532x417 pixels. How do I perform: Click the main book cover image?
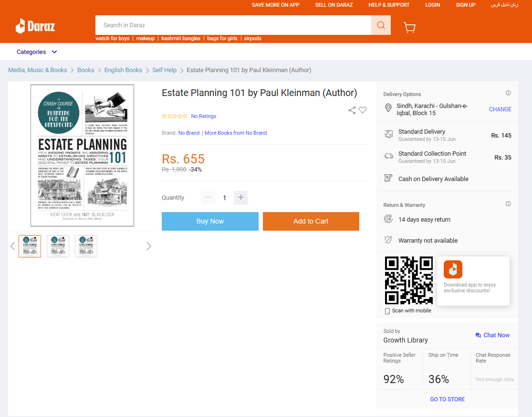pyautogui.click(x=83, y=156)
